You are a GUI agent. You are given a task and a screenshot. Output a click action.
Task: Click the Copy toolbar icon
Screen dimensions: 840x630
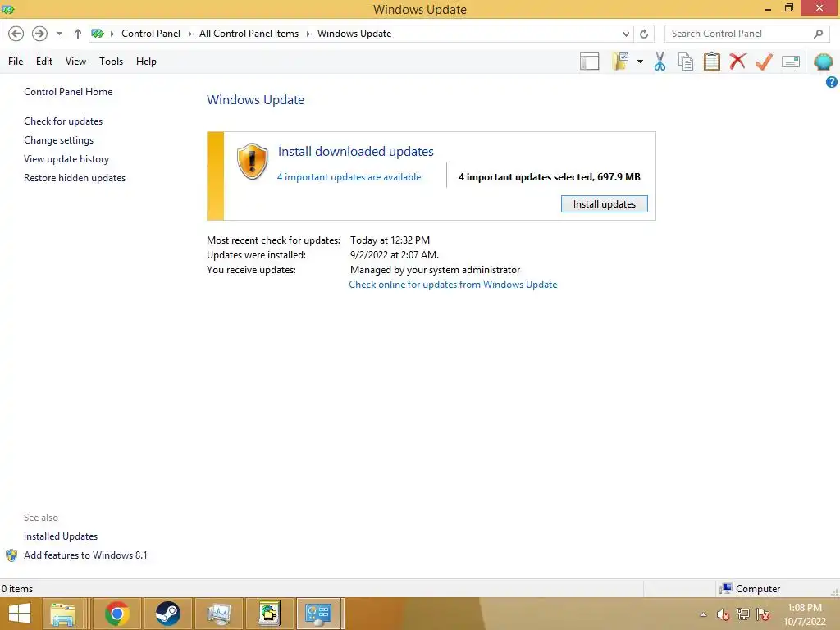tap(686, 62)
